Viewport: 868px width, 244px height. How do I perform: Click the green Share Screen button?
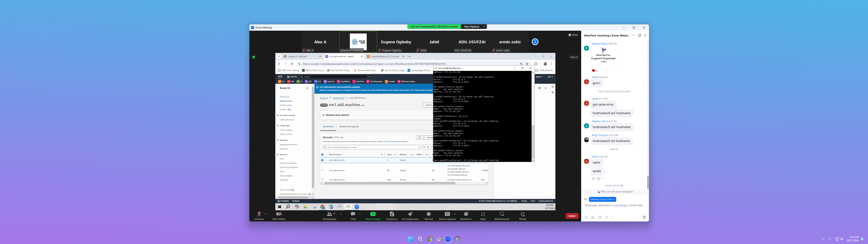[373, 215]
